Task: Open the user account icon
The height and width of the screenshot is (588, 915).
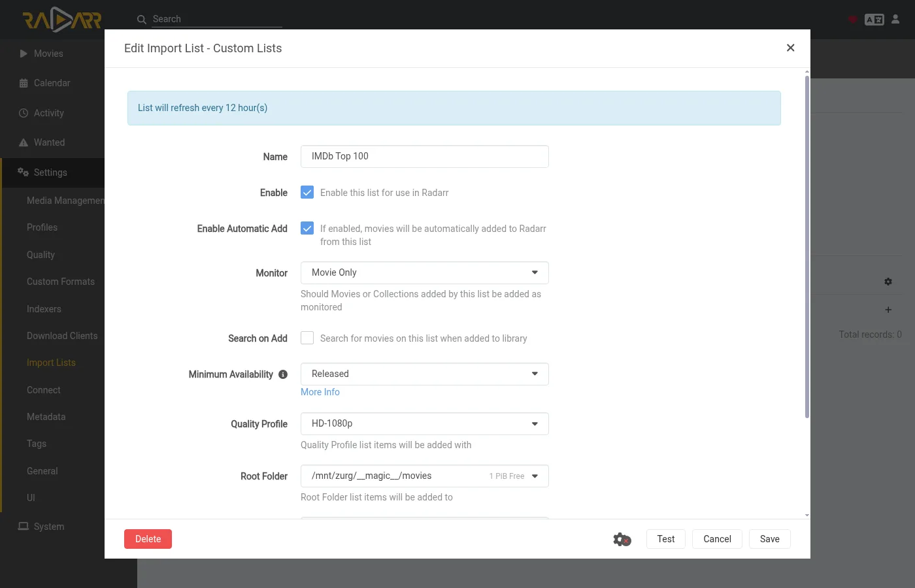Action: point(896,19)
